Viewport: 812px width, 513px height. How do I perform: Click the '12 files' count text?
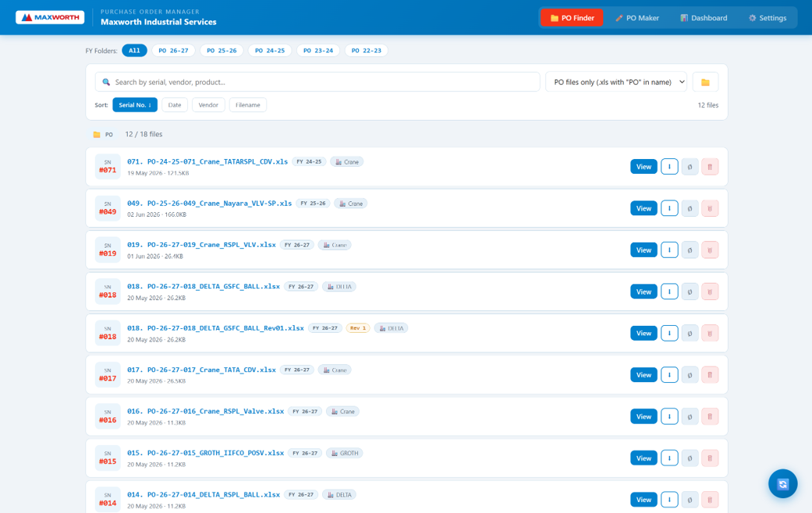pyautogui.click(x=708, y=105)
